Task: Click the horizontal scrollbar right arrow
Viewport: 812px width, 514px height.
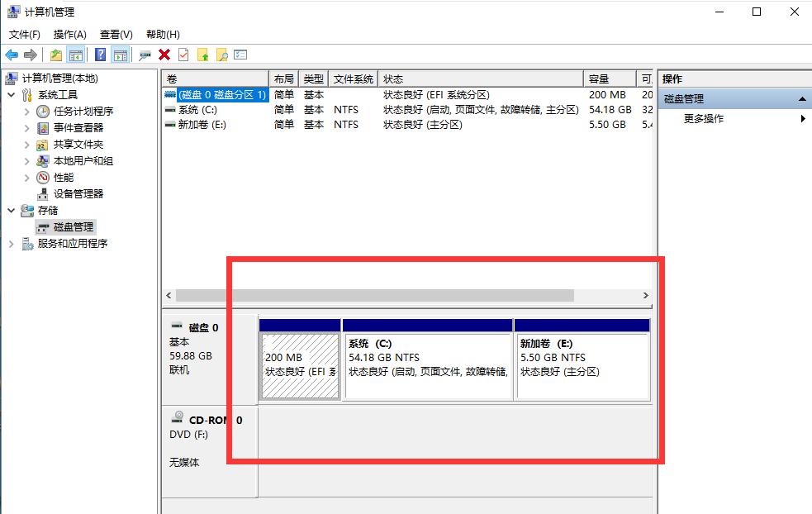Action: tap(646, 295)
